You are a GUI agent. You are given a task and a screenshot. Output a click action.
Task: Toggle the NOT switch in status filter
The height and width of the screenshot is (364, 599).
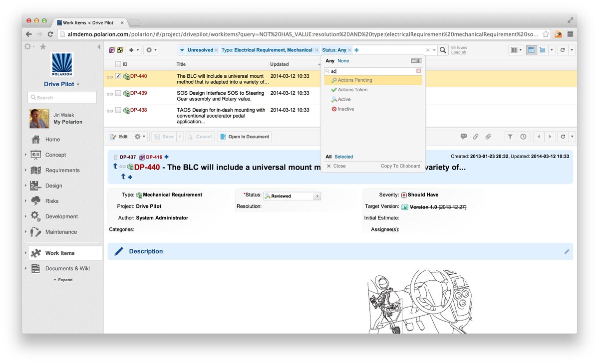coord(416,61)
